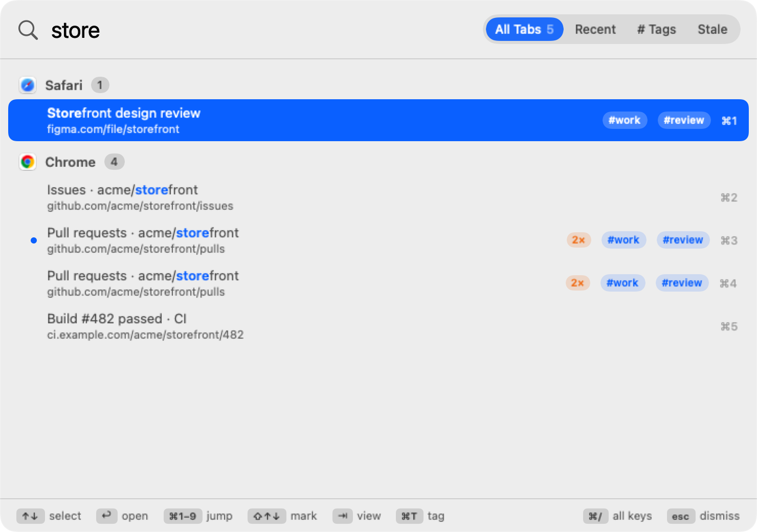Screen dimensions: 757x532
Task: Open the Storefront design review tab
Action: coord(379,120)
